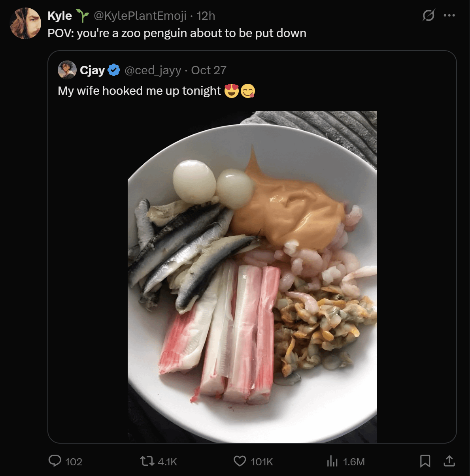
Task: Open the @ced_jayy handle link
Action: [x=153, y=70]
